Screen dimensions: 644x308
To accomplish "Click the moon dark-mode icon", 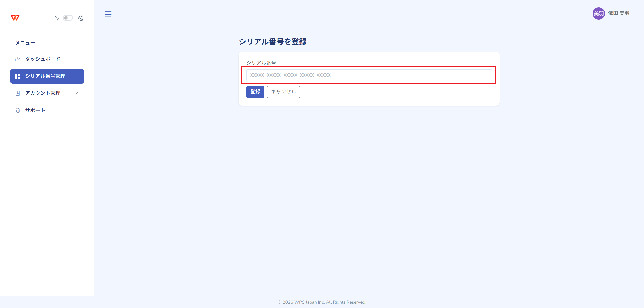I will pos(81,18).
